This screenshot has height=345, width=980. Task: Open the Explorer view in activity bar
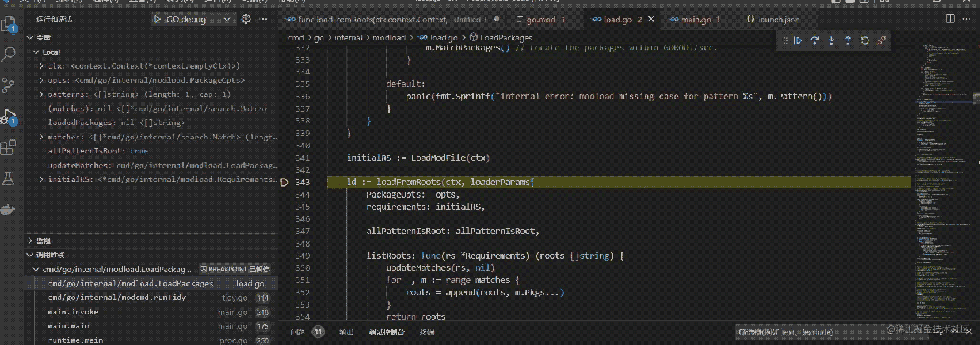click(x=9, y=24)
